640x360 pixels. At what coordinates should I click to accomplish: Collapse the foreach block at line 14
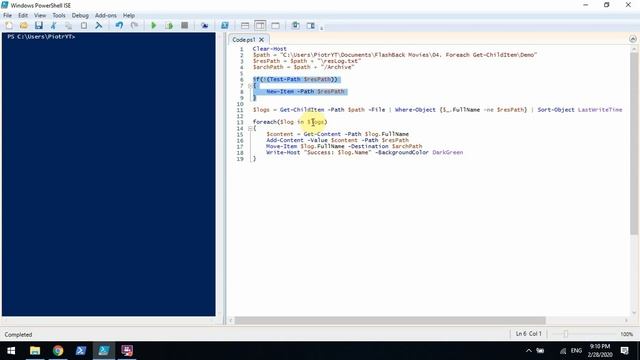point(250,128)
